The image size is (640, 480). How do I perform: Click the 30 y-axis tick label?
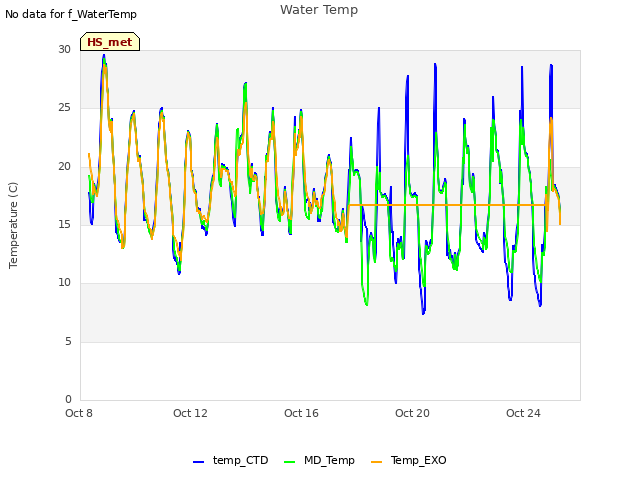64,49
